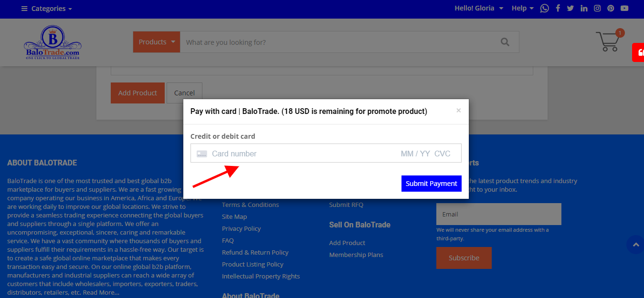The height and width of the screenshot is (298, 644).
Task: Click the BaloTrade.com logo
Action: (x=53, y=42)
